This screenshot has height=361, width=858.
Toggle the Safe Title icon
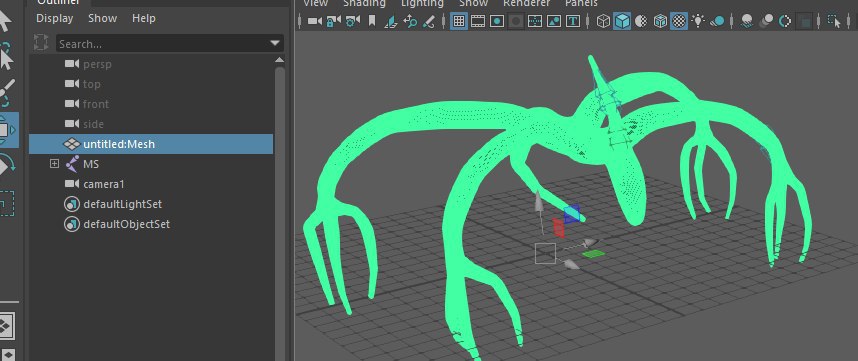click(573, 21)
